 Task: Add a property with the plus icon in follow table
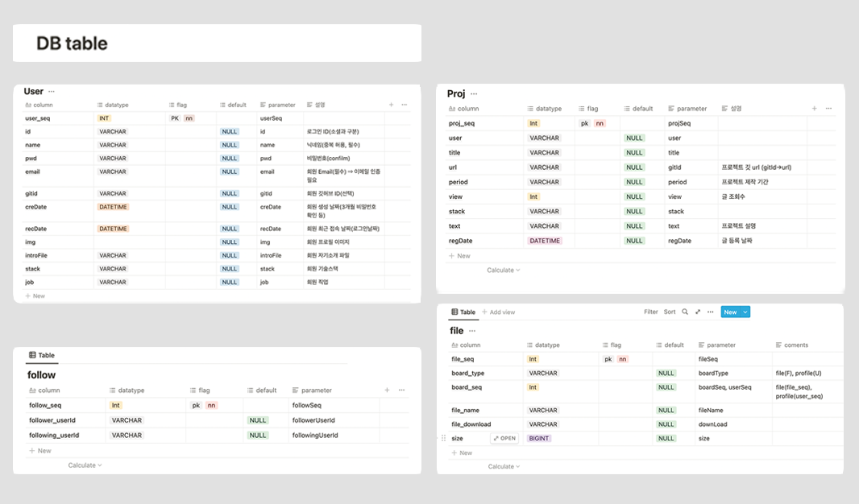(387, 390)
